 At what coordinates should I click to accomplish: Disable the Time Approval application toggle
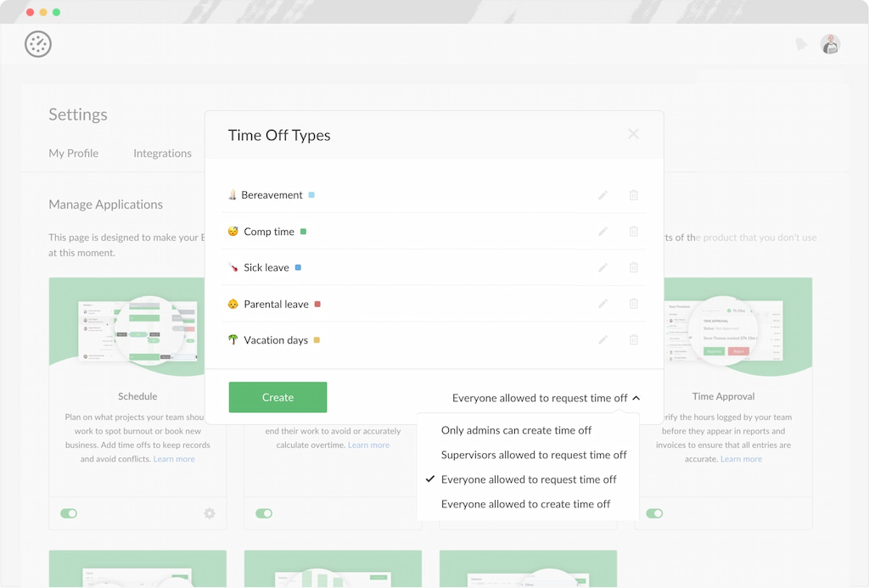pyautogui.click(x=653, y=513)
